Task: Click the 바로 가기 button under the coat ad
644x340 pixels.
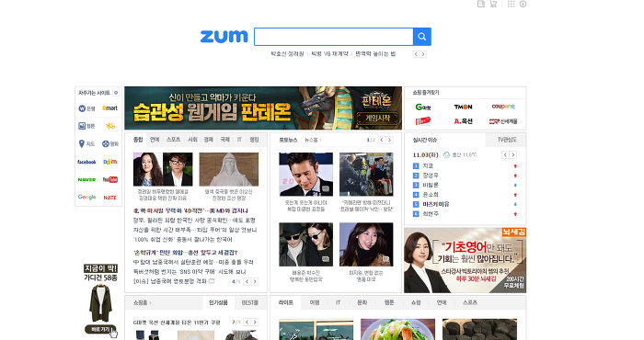Action: [x=100, y=329]
